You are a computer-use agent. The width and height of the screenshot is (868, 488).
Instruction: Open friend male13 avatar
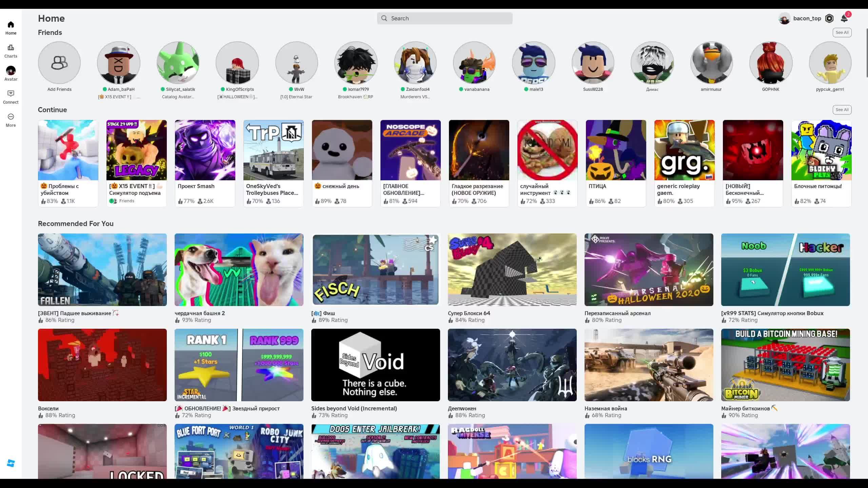tap(534, 63)
